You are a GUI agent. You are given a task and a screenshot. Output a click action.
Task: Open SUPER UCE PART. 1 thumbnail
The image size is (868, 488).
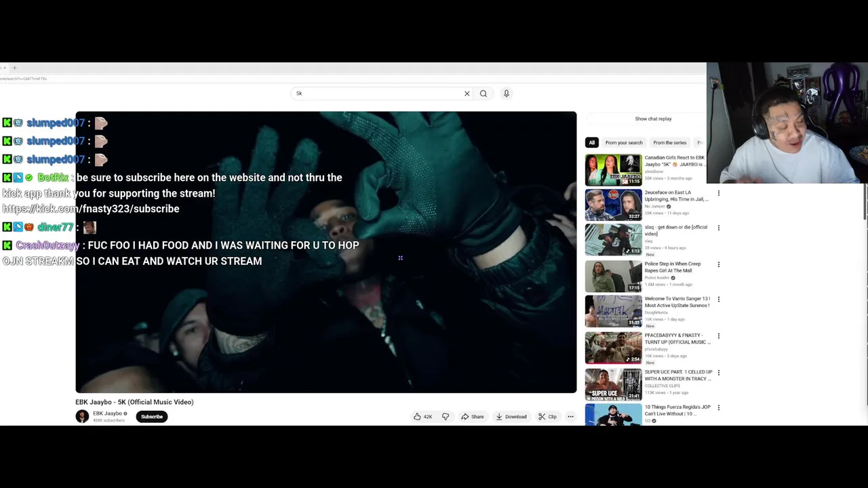[x=613, y=383]
